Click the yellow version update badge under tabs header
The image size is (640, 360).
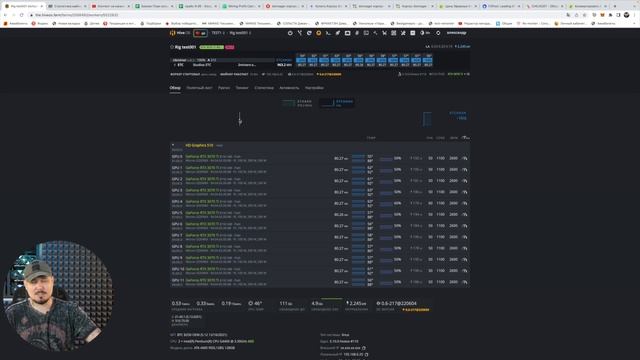(329, 74)
